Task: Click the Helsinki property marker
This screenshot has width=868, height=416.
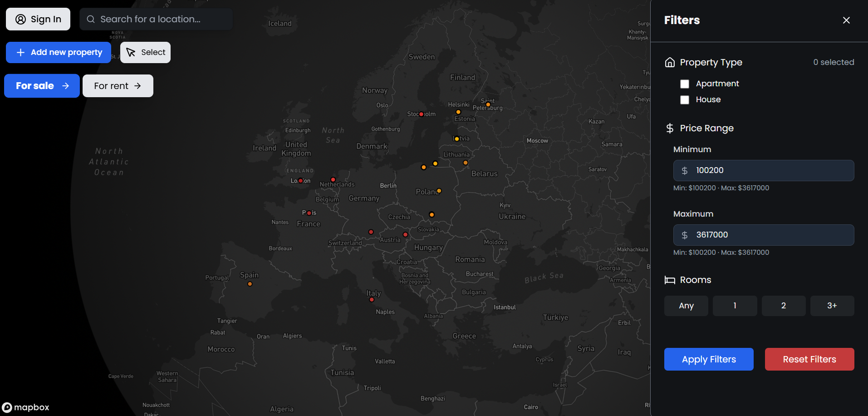Action: tap(458, 112)
